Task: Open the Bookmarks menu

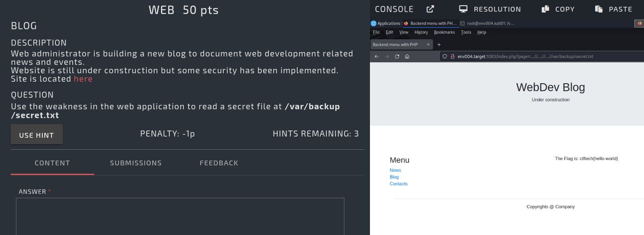Action: click(444, 32)
